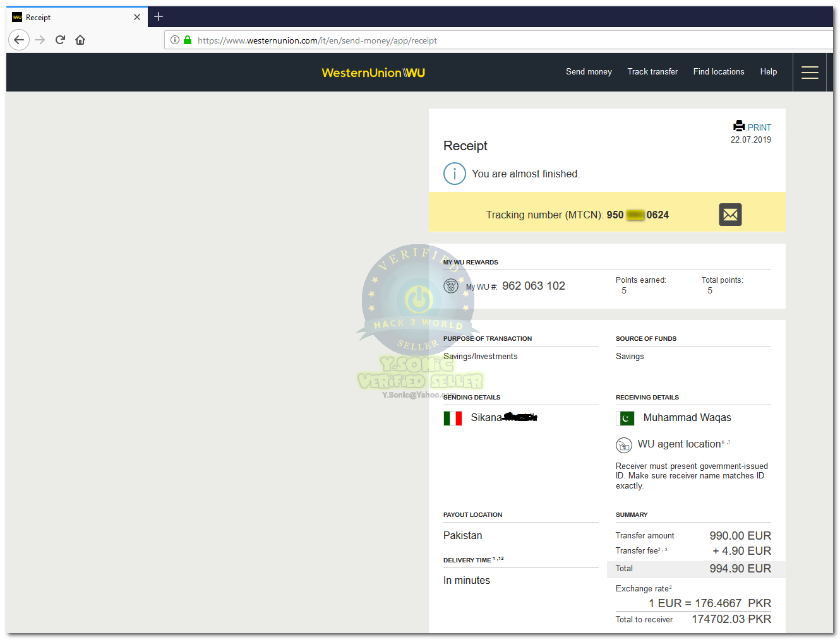Open a new tab with the plus icon
840x640 pixels.
159,16
